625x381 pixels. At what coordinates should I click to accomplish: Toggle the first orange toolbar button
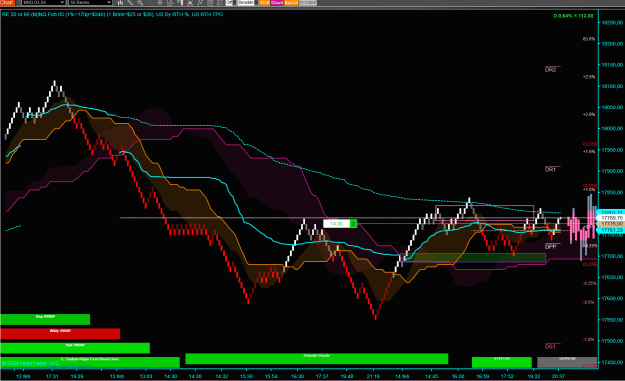click(264, 2)
